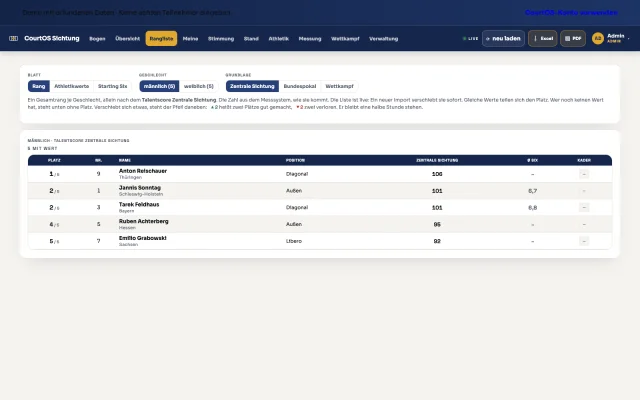Viewport: 640px width, 400px height.
Task: Click the name Jannis Sonntag
Action: (140, 188)
